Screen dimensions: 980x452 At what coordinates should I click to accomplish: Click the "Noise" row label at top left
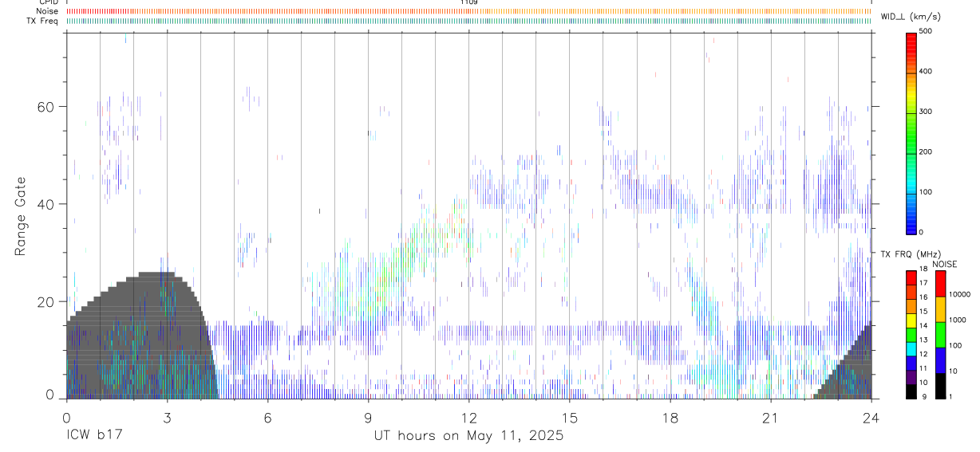coord(47,11)
